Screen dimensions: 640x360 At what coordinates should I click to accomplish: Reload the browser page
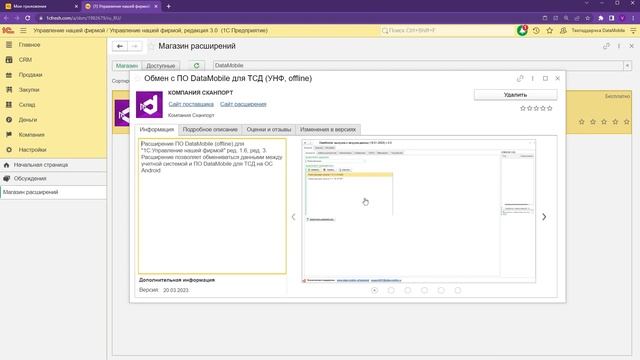[28, 18]
